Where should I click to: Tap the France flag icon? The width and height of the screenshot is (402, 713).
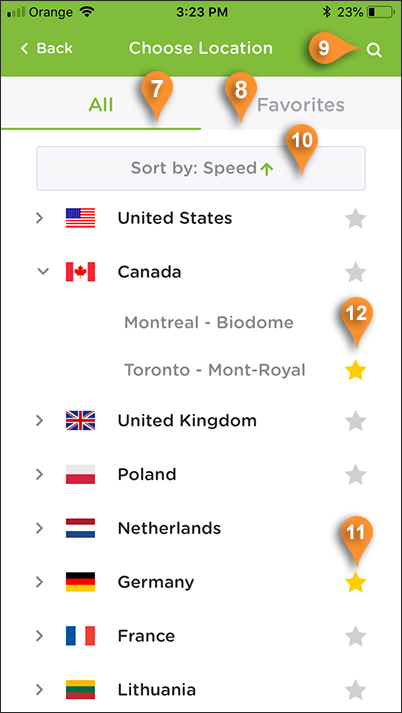(x=80, y=636)
